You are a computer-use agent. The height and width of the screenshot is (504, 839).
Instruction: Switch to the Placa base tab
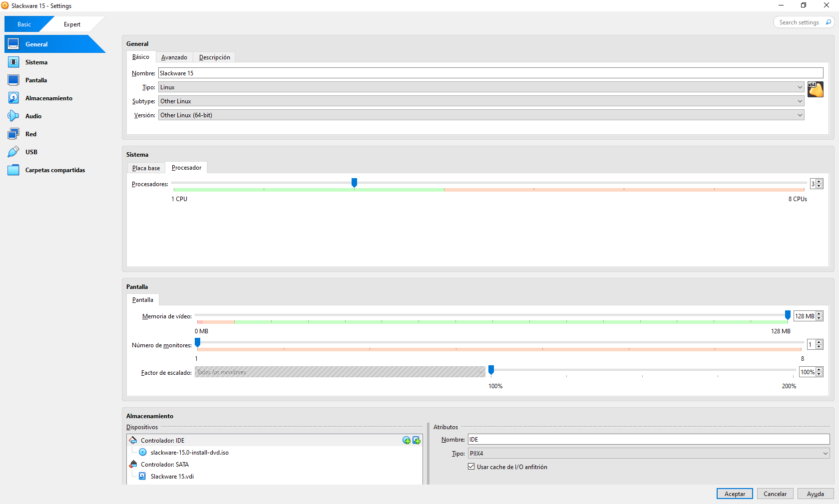point(146,168)
